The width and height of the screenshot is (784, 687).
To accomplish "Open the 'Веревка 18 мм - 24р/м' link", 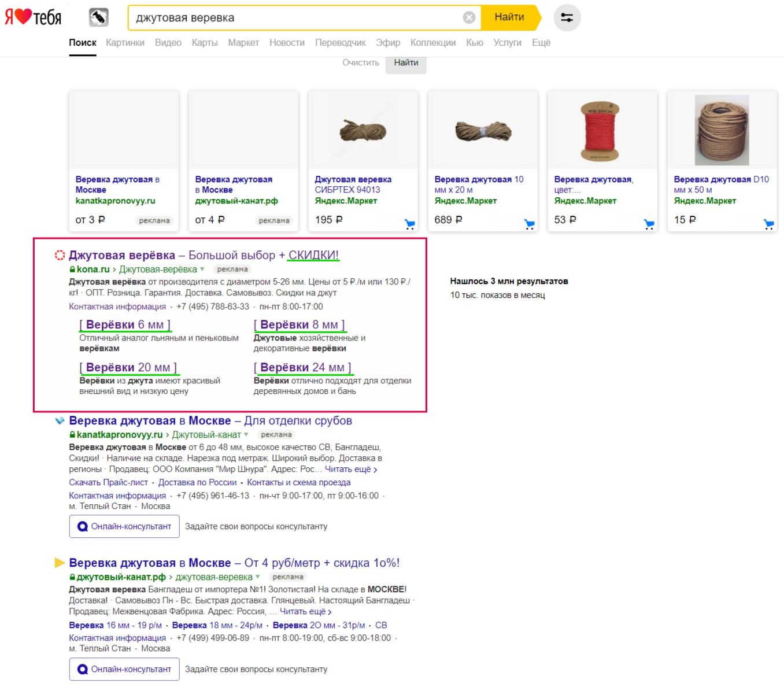I will 217,625.
